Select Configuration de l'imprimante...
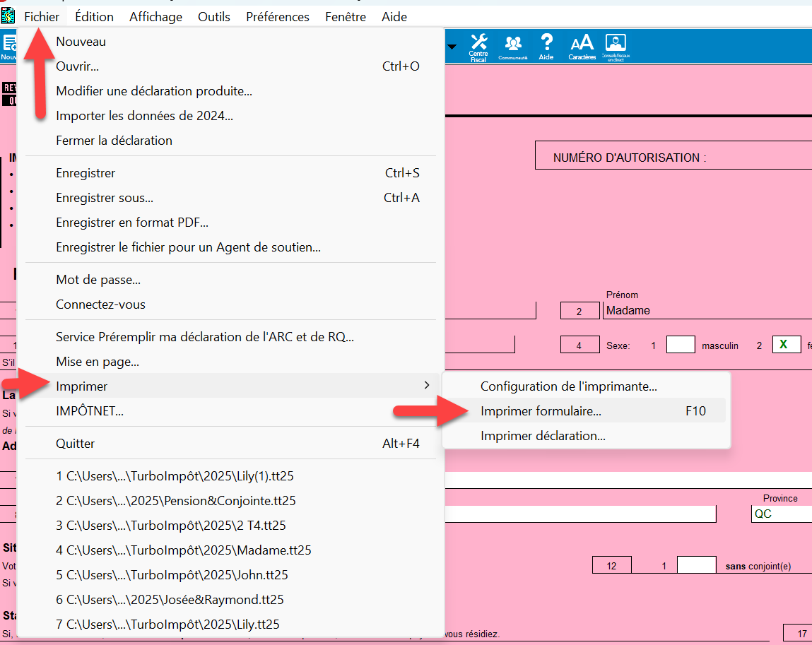The image size is (812, 645). (x=569, y=386)
